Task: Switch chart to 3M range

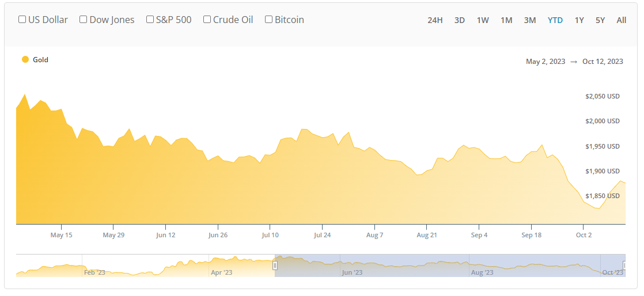Action: point(530,20)
